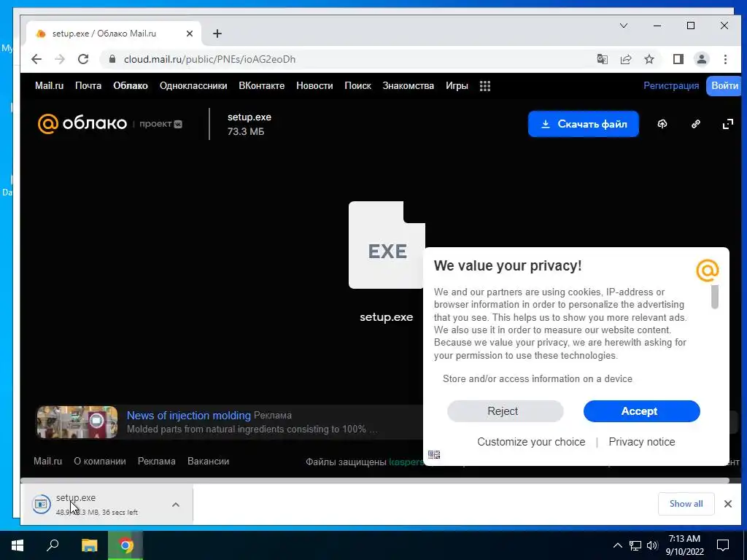Open the tab search chevron
Image resolution: width=747 pixels, height=560 pixels.
[624, 26]
